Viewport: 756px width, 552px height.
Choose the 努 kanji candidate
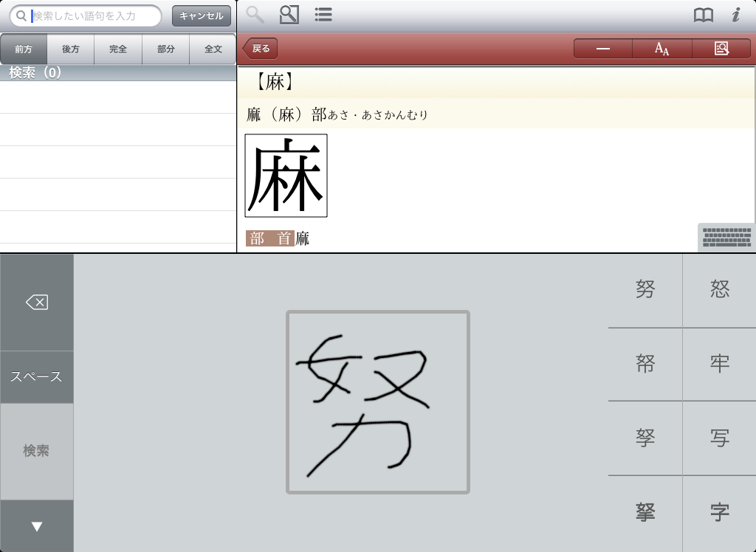click(645, 290)
